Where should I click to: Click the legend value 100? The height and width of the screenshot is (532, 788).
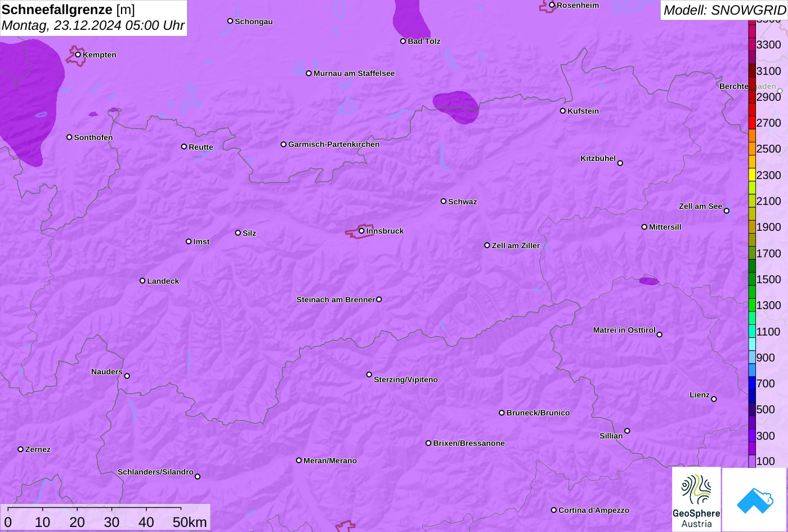point(765,461)
